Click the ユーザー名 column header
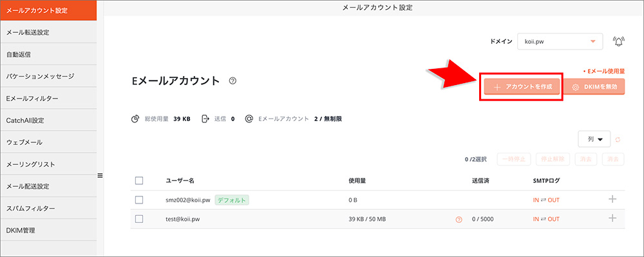This screenshot has height=257, width=644. tap(180, 180)
